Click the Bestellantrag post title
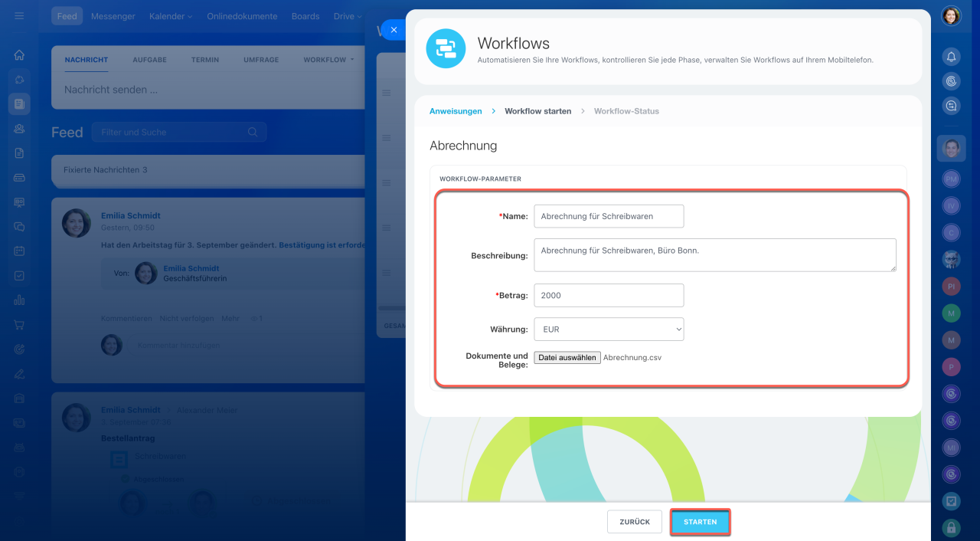This screenshot has width=980, height=541. click(x=128, y=438)
